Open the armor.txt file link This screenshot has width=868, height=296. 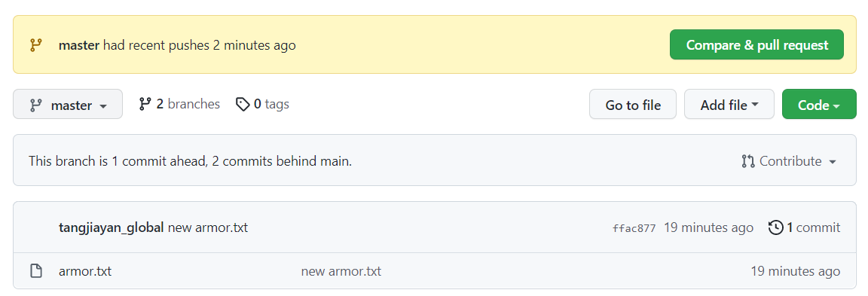tap(84, 272)
